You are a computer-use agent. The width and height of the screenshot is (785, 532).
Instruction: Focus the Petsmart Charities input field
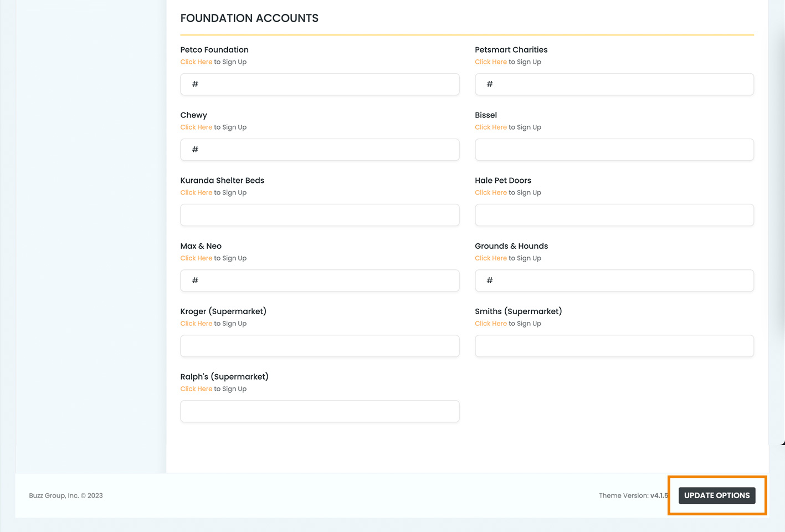click(614, 84)
